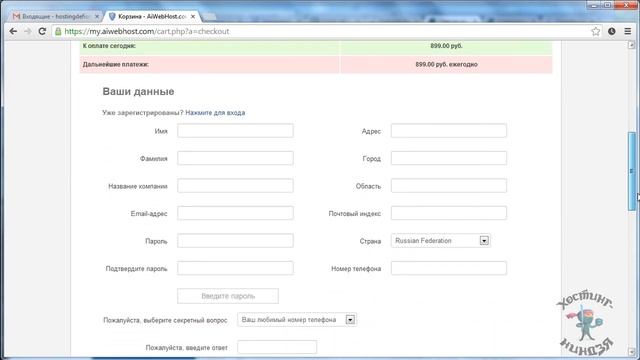
Task: Click the address bar URL
Action: [x=147, y=31]
